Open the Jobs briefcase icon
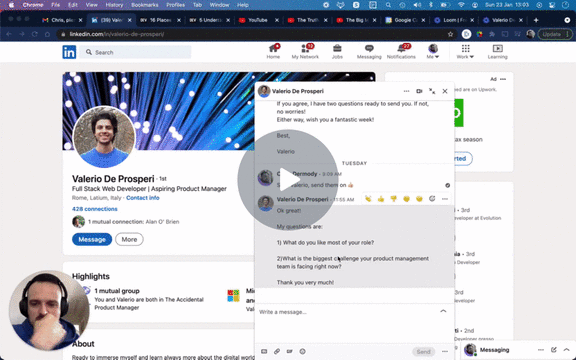 (337, 52)
